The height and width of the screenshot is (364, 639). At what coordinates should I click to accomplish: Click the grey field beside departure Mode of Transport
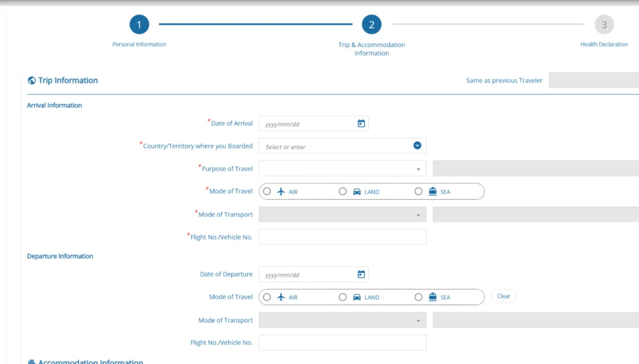point(535,320)
